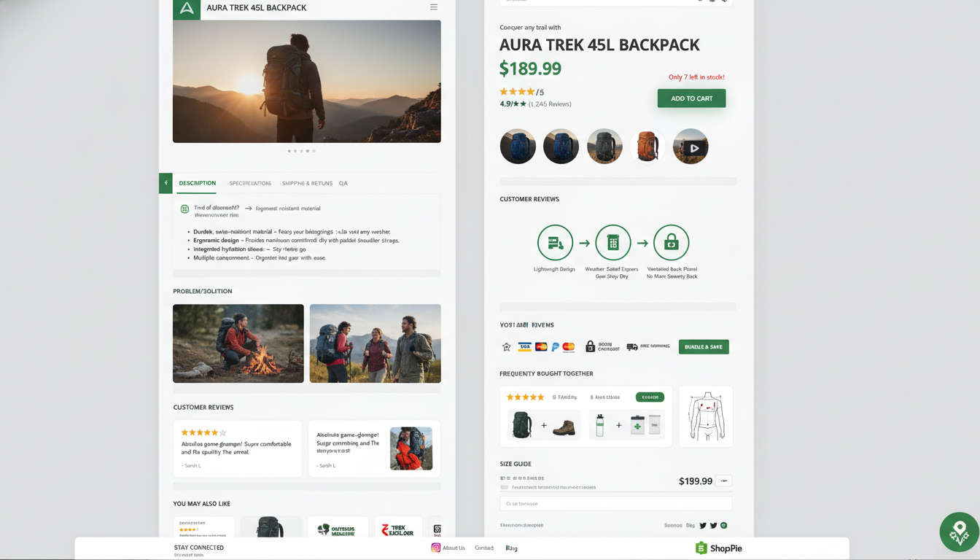The image size is (980, 560).
Task: Switch to the SPECIFICATIONS tab
Action: tap(250, 183)
